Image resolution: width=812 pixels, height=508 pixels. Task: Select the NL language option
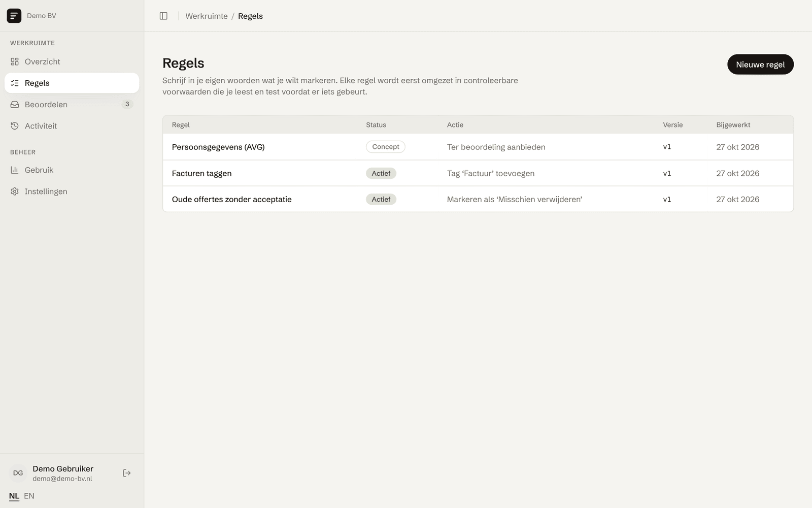click(14, 496)
